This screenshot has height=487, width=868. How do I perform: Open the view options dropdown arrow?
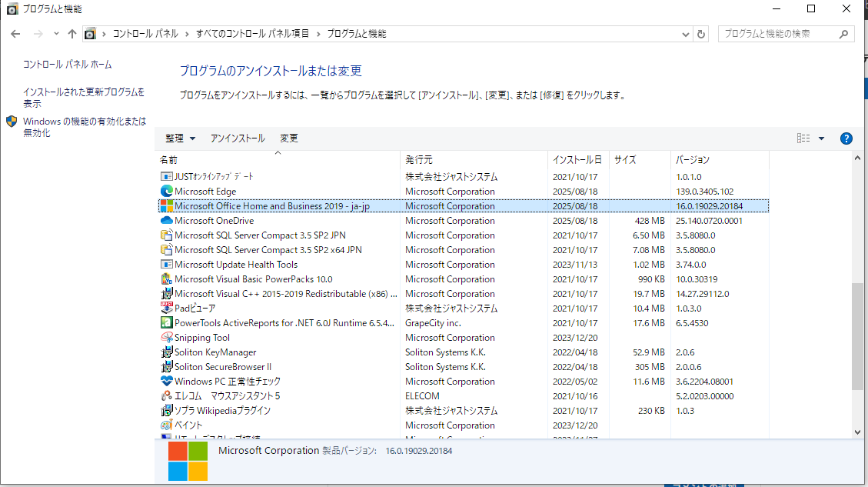pyautogui.click(x=822, y=138)
